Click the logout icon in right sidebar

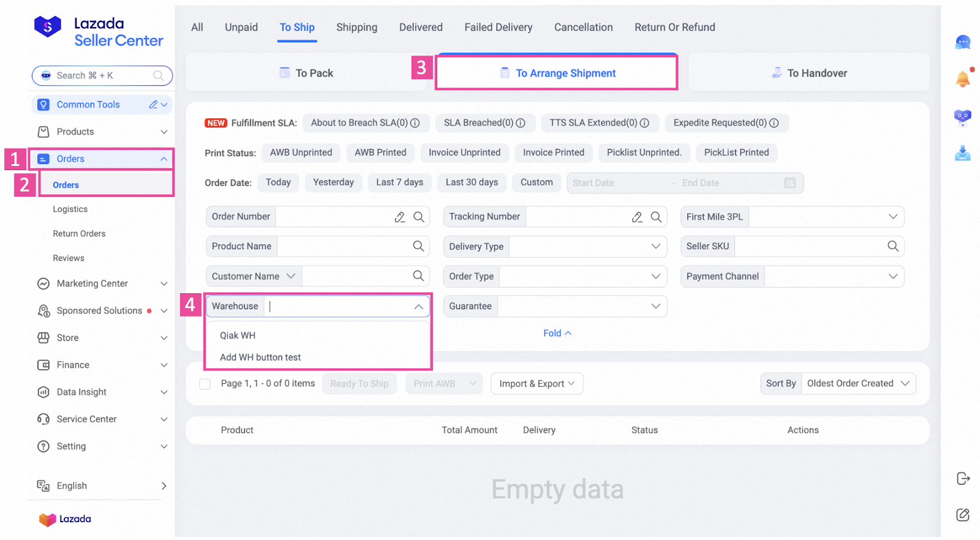(962, 478)
